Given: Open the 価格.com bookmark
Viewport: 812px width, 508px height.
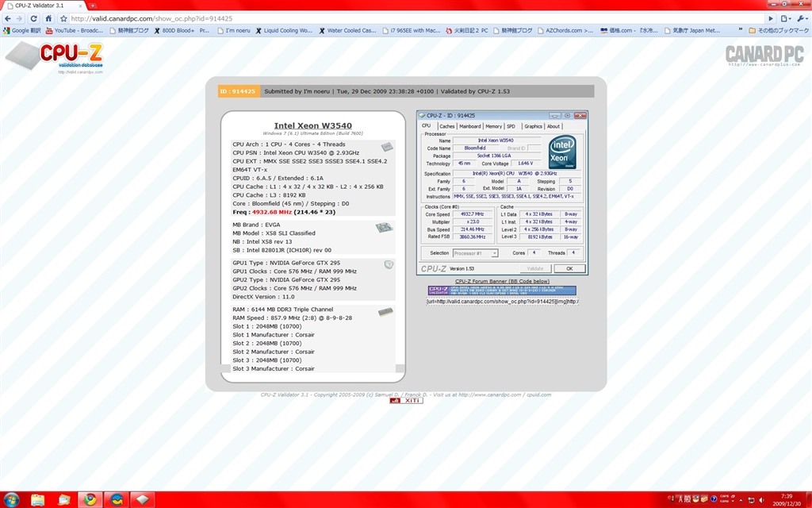Looking at the screenshot, I should tap(629, 31).
